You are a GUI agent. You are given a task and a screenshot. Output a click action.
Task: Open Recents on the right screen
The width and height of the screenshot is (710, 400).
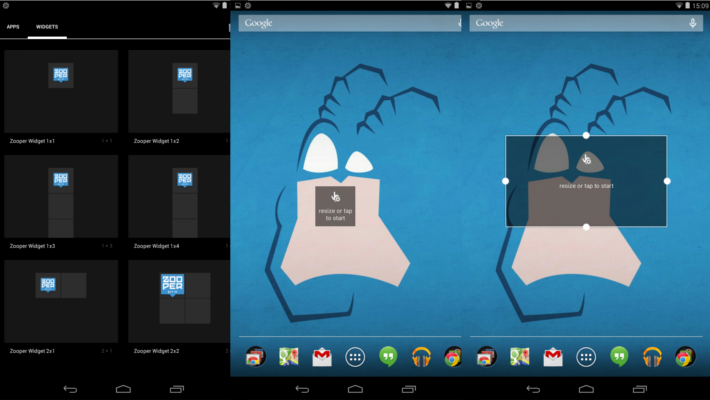click(640, 389)
